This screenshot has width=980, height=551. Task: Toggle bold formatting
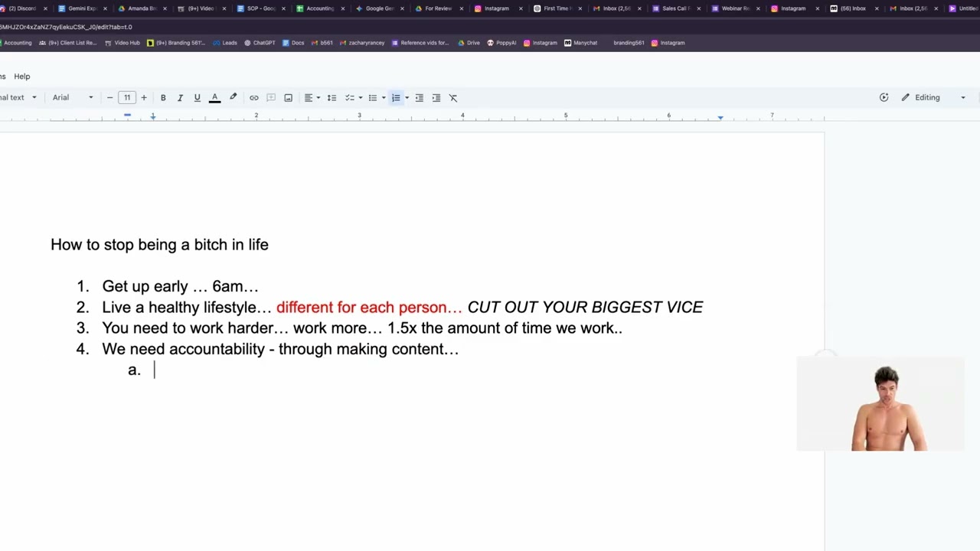[163, 97]
